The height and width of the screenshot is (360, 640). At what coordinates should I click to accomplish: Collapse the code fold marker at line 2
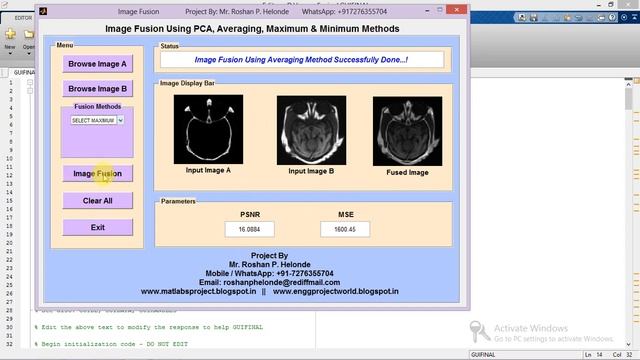[x=30, y=91]
